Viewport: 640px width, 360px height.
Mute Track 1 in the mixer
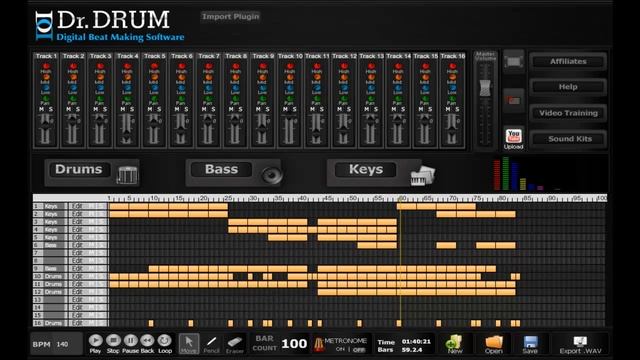(x=41, y=109)
